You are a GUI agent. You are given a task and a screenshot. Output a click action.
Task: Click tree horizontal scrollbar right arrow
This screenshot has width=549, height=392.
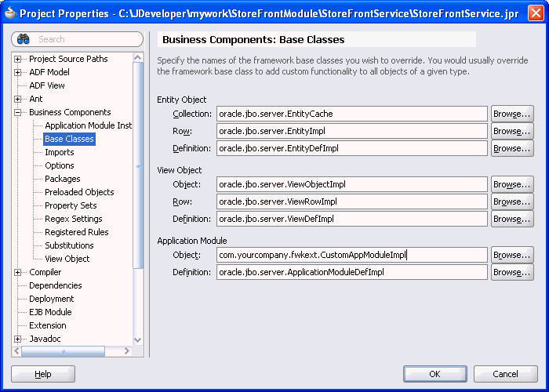pos(127,350)
